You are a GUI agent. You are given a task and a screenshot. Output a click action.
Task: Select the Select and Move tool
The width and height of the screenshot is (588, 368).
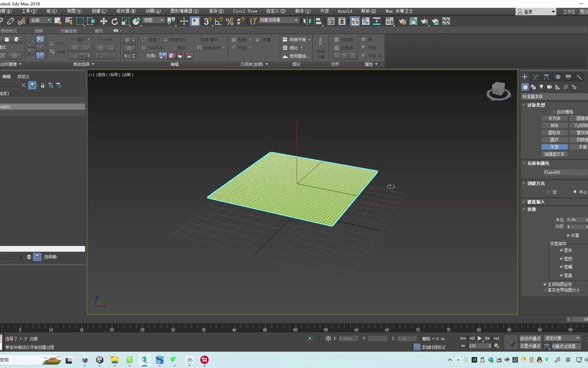(103, 21)
